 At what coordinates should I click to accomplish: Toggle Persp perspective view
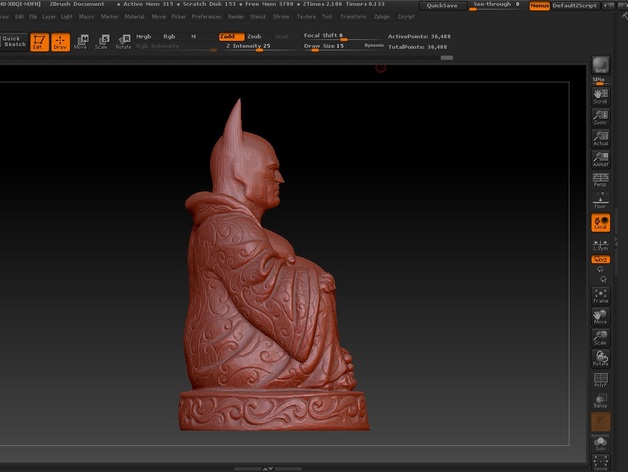pyautogui.click(x=600, y=180)
